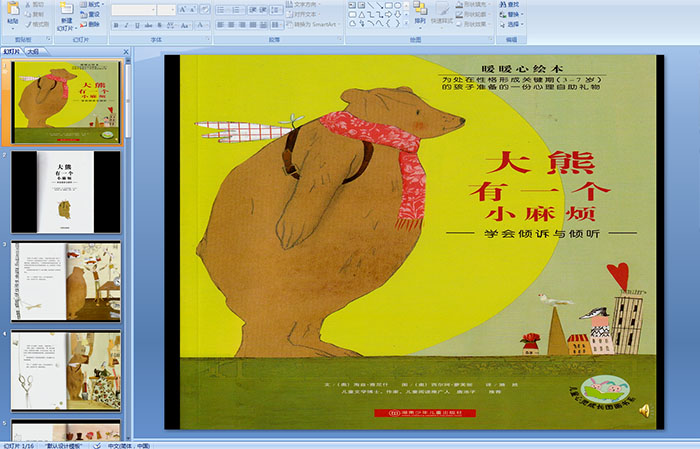Screen dimensions: 700x449
Task: Open Shape Fill (形状填充) color menu
Action: (x=472, y=4)
